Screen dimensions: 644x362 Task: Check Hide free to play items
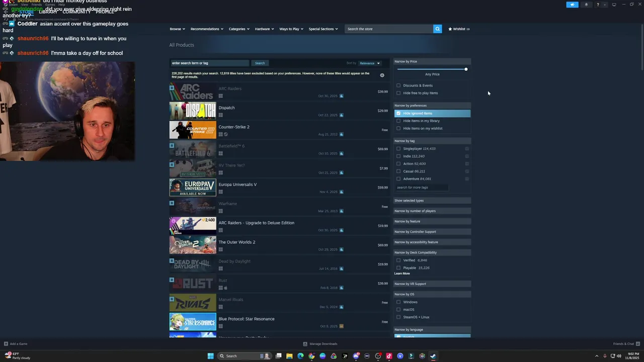pyautogui.click(x=398, y=93)
